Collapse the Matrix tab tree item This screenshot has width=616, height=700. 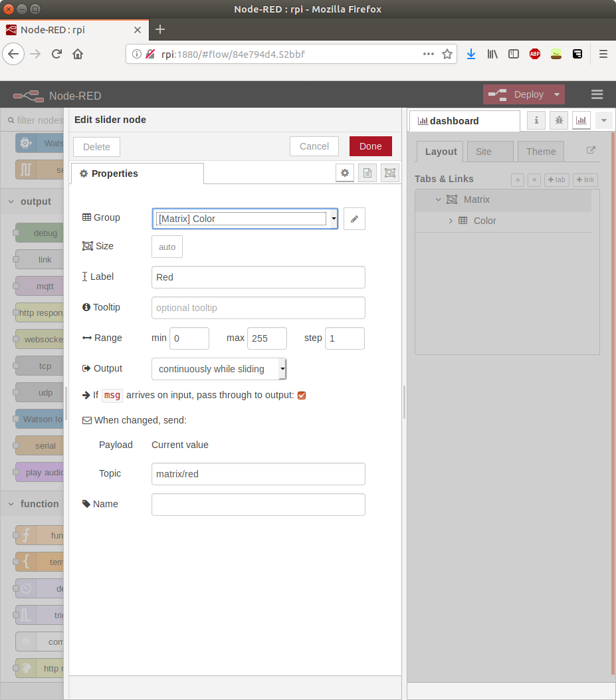point(439,199)
